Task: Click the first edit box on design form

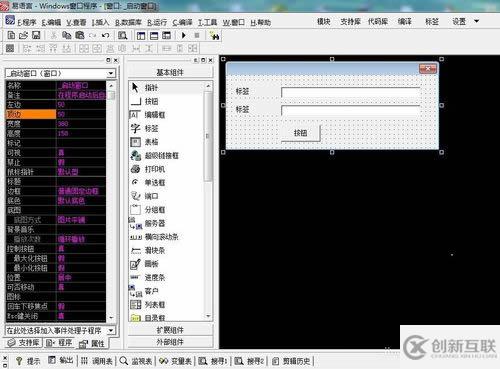Action: 351,92
